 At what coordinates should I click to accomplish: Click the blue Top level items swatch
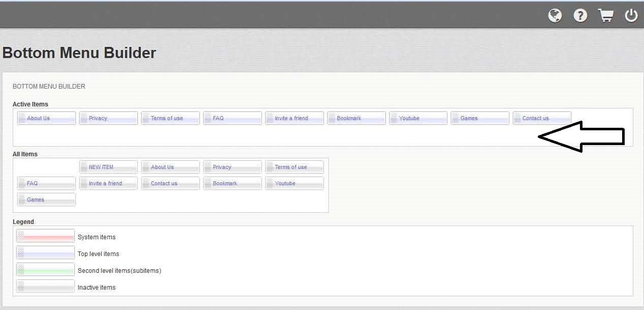pyautogui.click(x=45, y=253)
